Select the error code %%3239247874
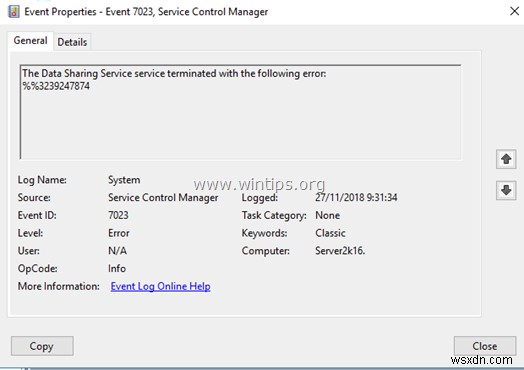524x370 pixels. point(56,86)
